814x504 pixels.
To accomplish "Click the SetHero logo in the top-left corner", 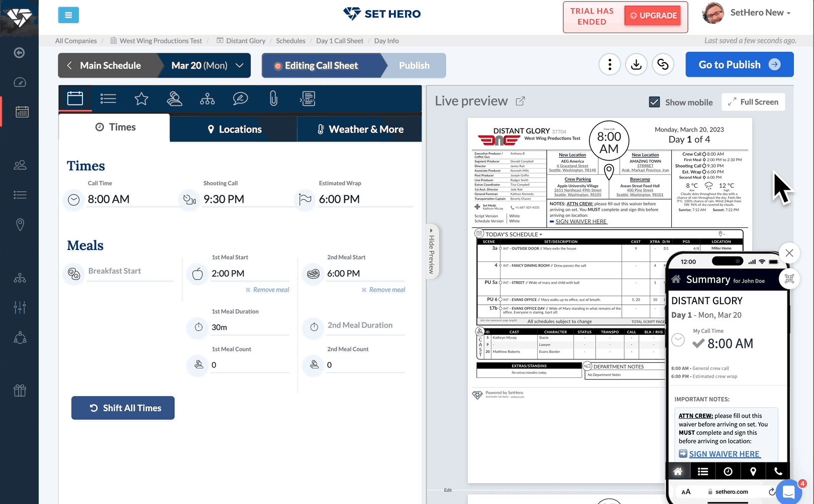I will tap(20, 18).
